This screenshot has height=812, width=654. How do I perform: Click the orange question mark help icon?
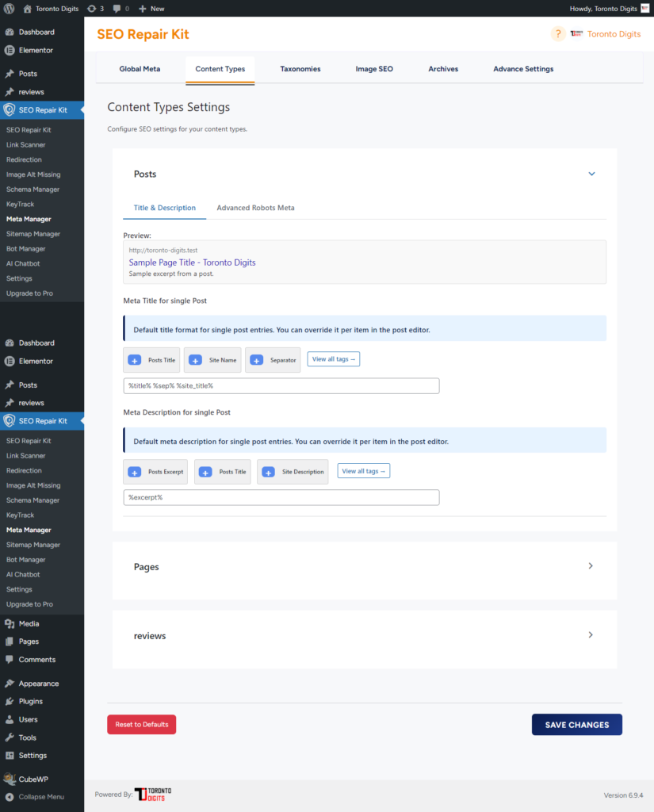click(558, 34)
